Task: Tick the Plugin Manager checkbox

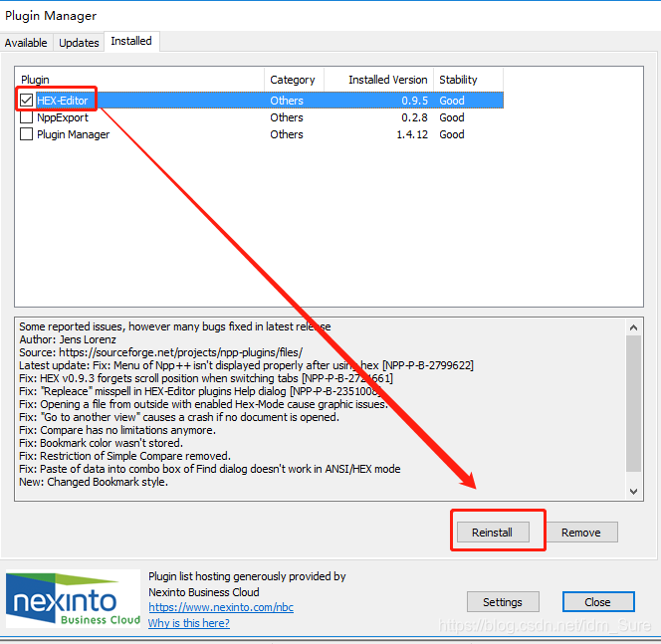Action: (x=26, y=134)
